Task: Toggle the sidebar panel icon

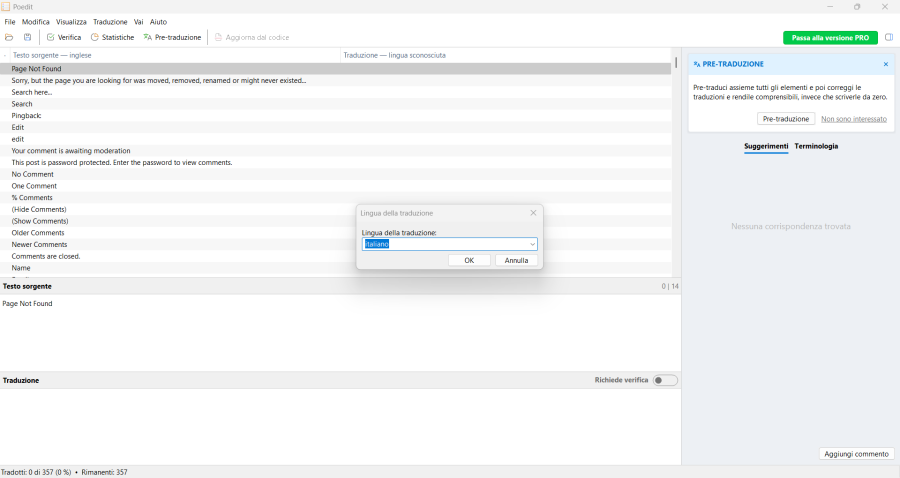Action: [x=888, y=37]
